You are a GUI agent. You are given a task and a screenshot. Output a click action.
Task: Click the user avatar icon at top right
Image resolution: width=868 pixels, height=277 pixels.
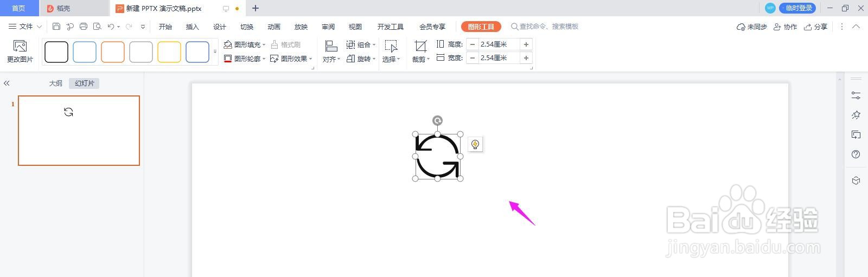(770, 8)
